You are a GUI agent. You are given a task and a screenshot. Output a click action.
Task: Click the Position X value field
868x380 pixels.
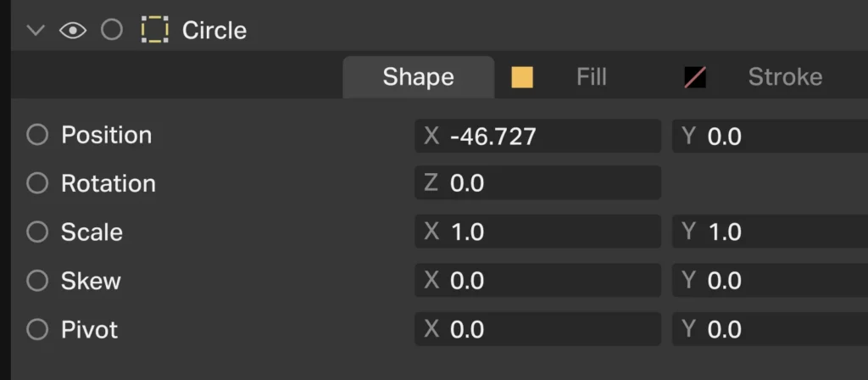537,136
